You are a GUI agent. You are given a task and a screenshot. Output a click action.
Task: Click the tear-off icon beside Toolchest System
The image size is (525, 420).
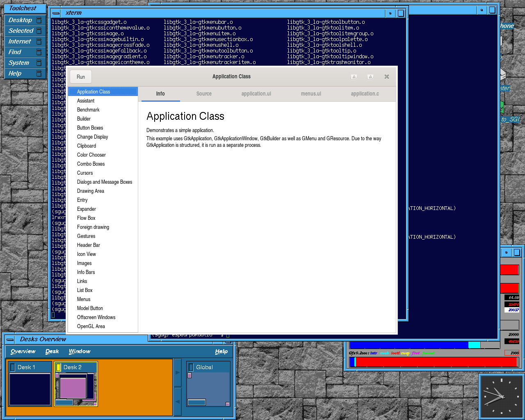[39, 63]
